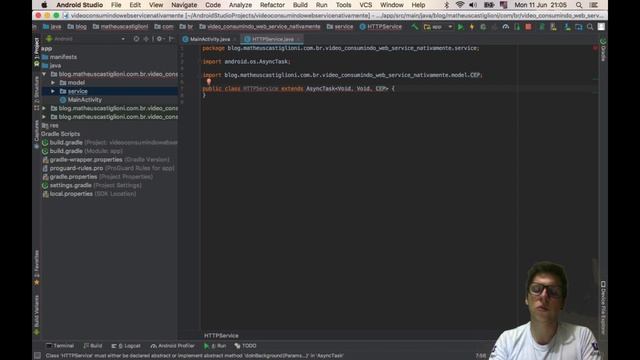The width and height of the screenshot is (640, 360).
Task: Click the service breadcrumb in navigation bar
Action: coord(340,27)
